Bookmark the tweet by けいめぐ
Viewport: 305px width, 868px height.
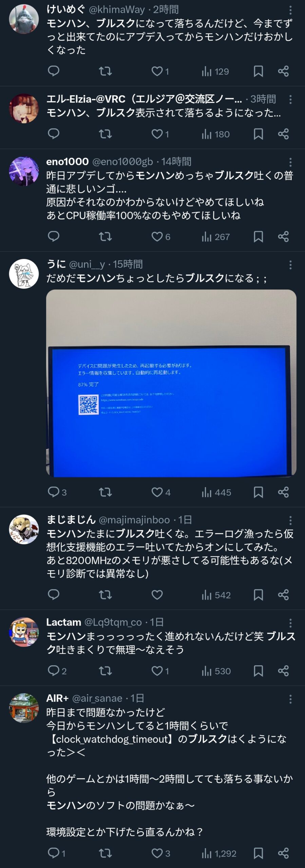(x=259, y=71)
